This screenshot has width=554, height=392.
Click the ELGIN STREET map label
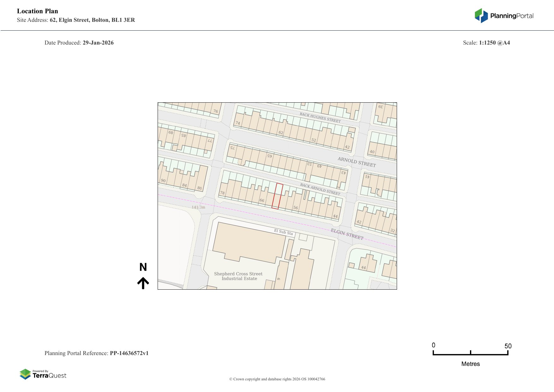coord(347,234)
